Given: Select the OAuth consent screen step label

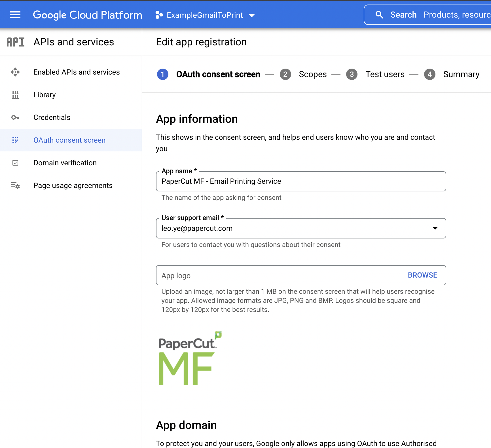Looking at the screenshot, I should click(x=218, y=74).
